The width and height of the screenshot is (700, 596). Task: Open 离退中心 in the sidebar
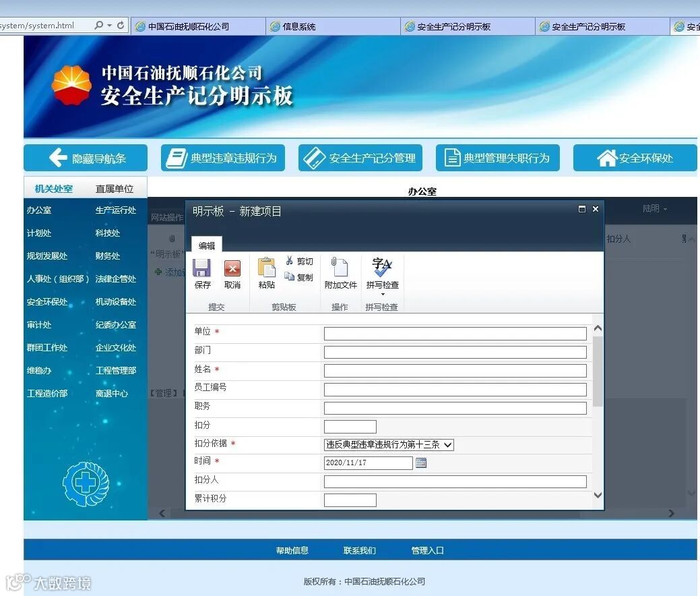point(112,394)
